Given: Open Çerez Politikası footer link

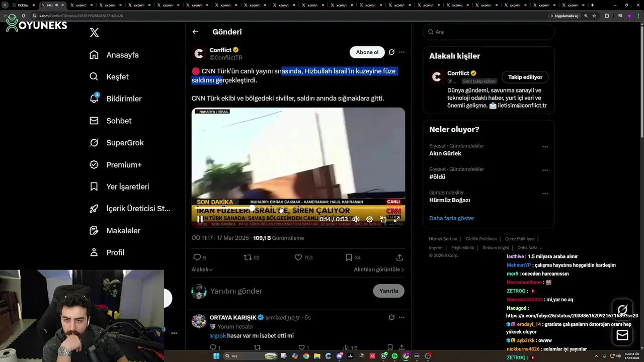Looking at the screenshot, I should point(520,239).
